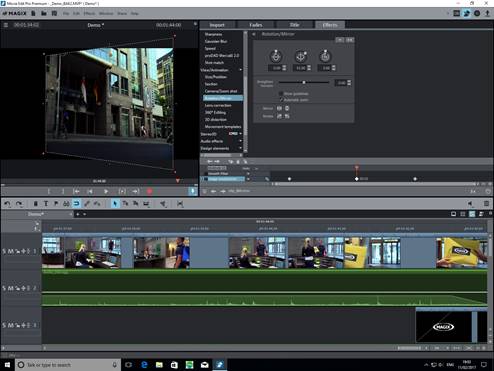Click the burn disc icon at top right
This screenshot has width=494, height=371.
(477, 13)
